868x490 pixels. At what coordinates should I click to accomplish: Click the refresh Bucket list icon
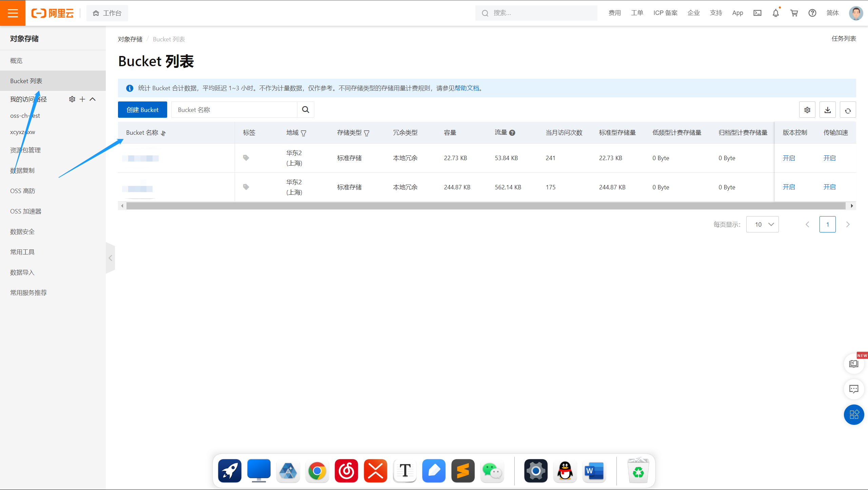(848, 110)
